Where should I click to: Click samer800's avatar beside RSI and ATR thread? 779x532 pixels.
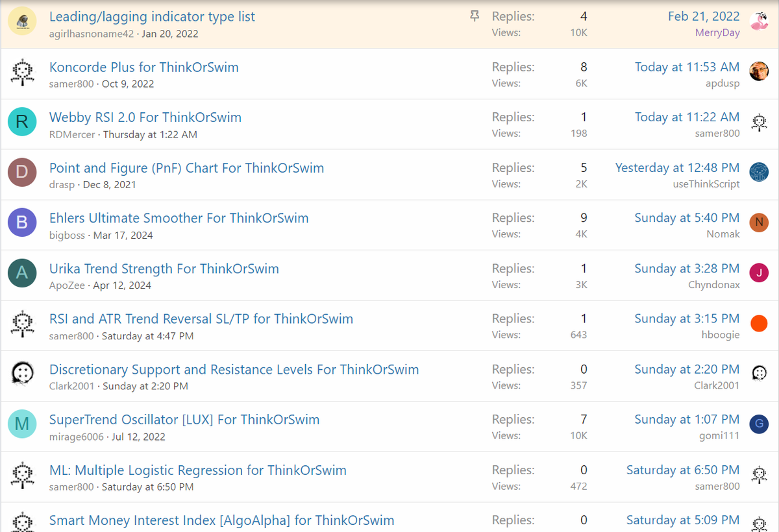coord(22,323)
